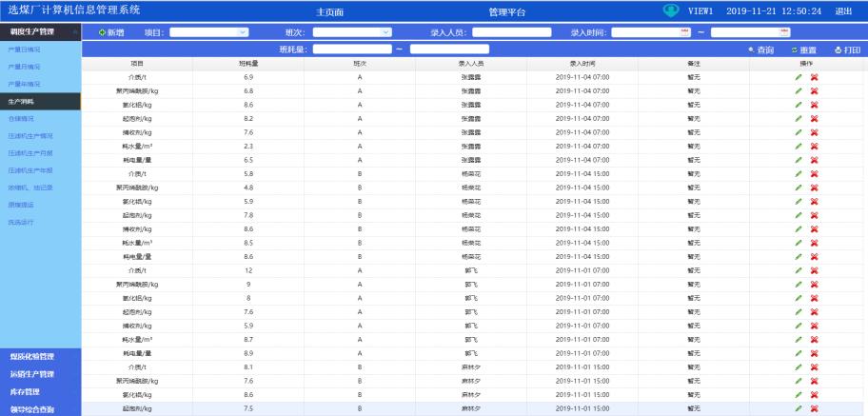868x416 pixels.
Task: Delete the 耗水量/m³ row with value 2.3
Action: tap(815, 147)
